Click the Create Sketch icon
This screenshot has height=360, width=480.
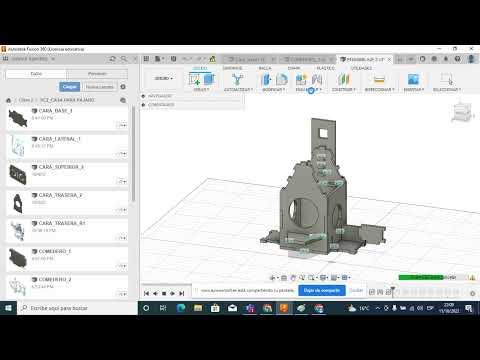194,79
